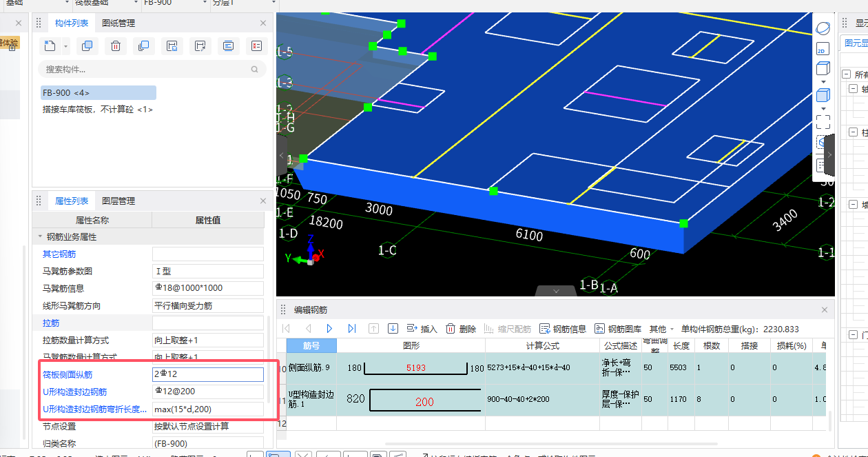The image size is (868, 457).
Task: Select FB-900 <4> in the component list
Action: 99,93
